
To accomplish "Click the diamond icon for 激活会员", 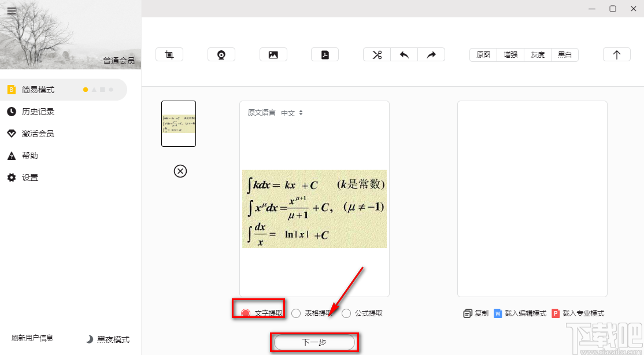I will tap(12, 134).
